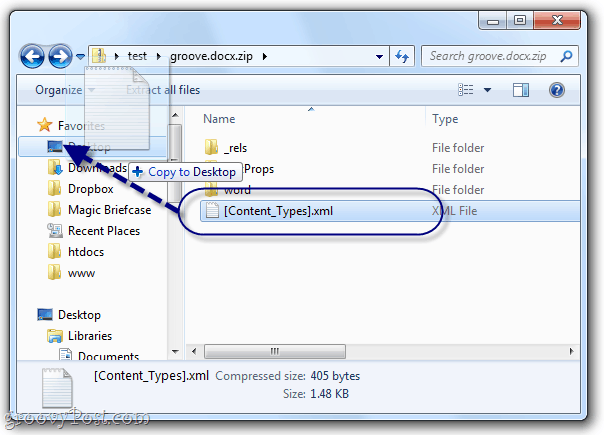The image size is (604, 435).
Task: Close the explorer window
Action: click(x=557, y=20)
